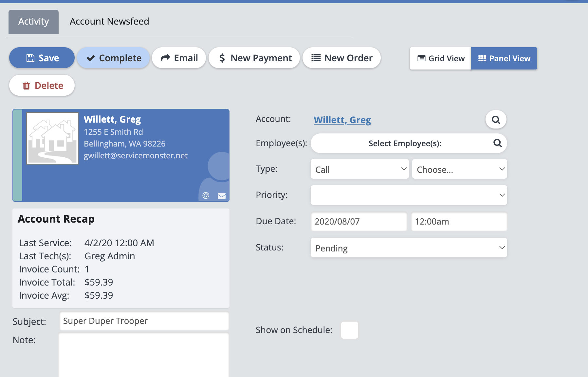Save the activity
This screenshot has width=588, height=377.
tap(42, 58)
